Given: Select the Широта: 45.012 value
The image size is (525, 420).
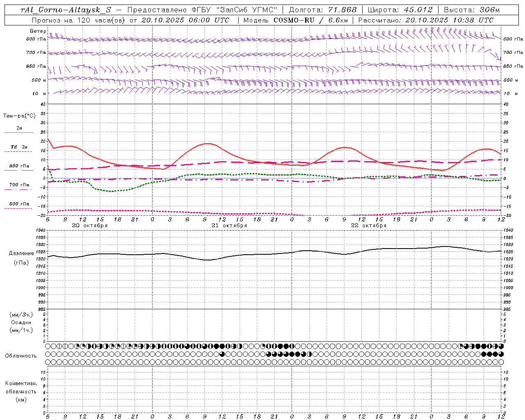Looking at the screenshot, I should [400, 10].
